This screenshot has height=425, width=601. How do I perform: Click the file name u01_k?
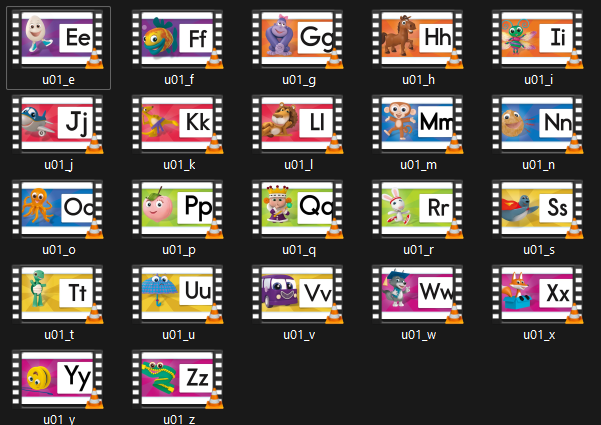[179, 165]
